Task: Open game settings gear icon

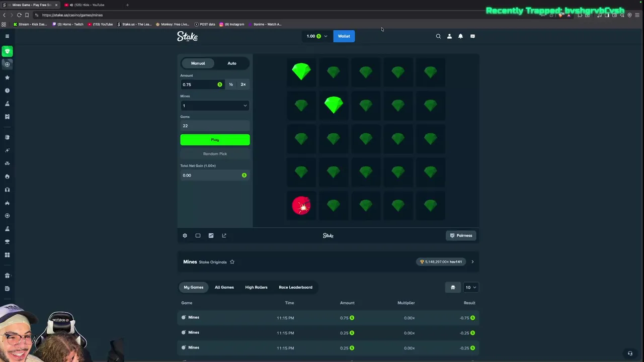Action: click(x=185, y=235)
